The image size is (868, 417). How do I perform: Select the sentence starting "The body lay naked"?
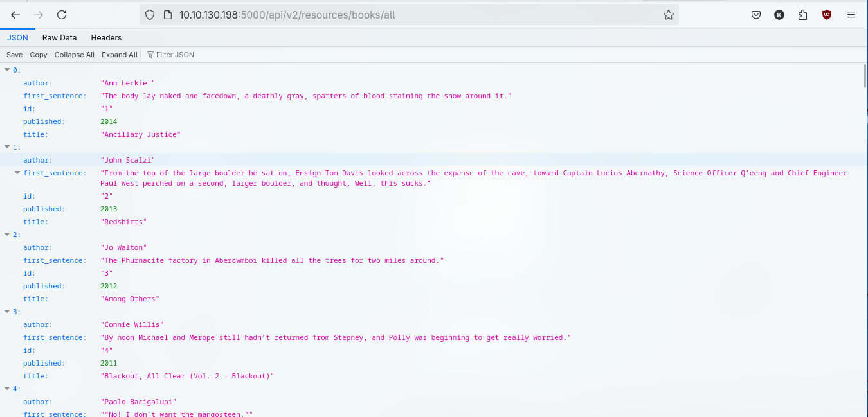[x=306, y=96]
